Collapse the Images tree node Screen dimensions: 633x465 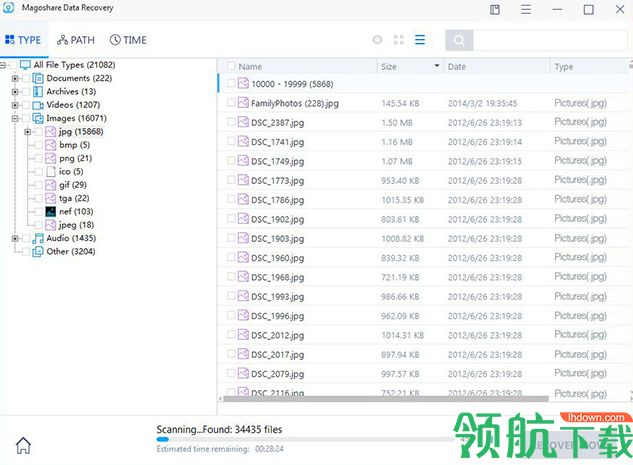pyautogui.click(x=15, y=118)
